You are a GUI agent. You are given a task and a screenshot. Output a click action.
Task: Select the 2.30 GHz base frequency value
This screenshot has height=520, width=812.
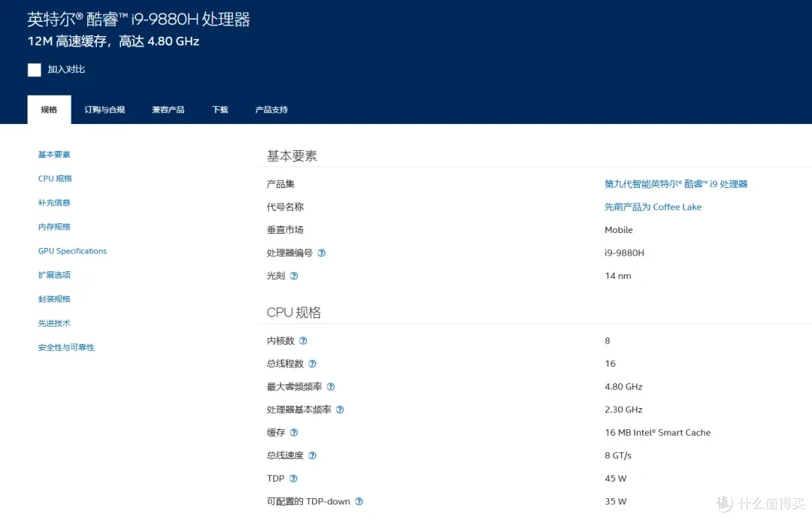tap(623, 410)
